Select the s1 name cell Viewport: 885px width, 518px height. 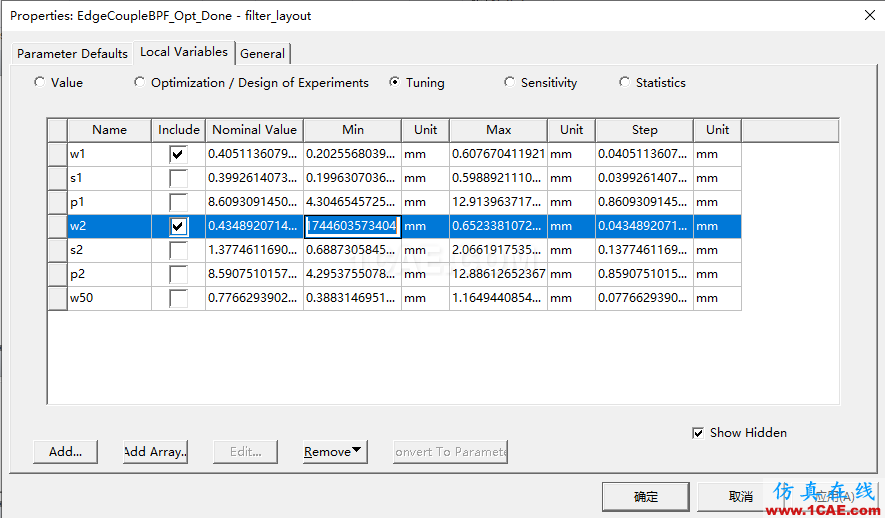(x=109, y=178)
